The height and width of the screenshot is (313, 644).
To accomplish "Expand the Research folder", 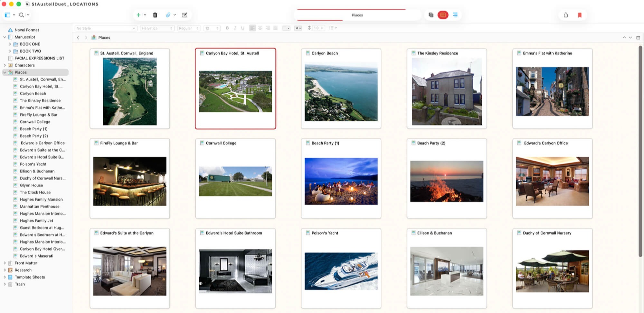I will click(5, 270).
